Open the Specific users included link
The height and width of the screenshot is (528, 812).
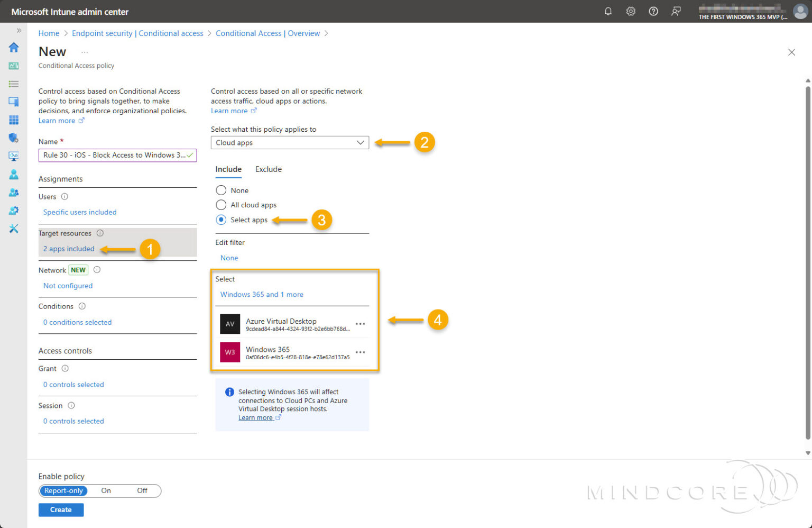[x=79, y=212]
